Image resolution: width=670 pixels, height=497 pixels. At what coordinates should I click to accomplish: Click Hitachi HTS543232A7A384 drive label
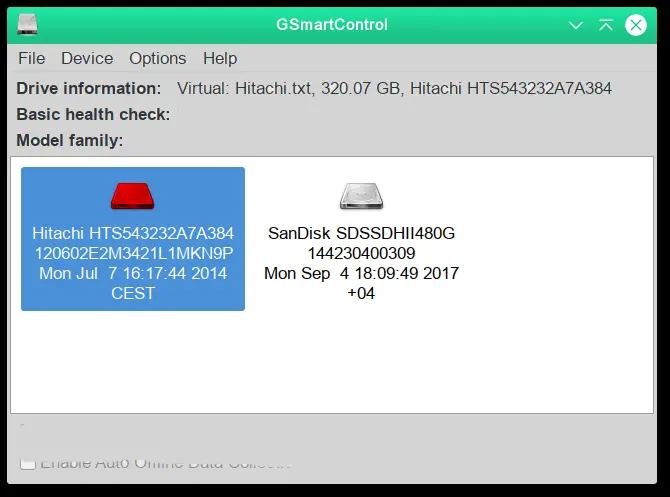(x=133, y=233)
